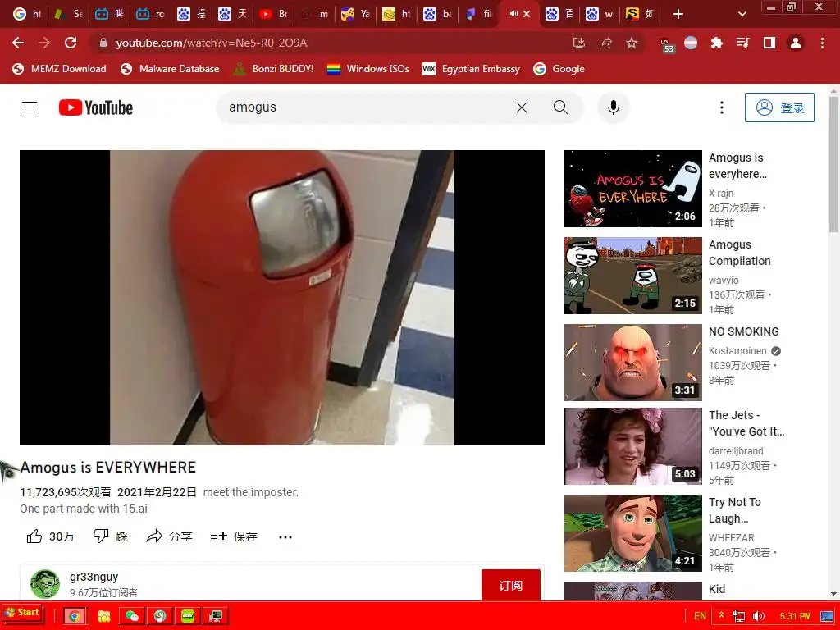Open Try Not To Laugh thumbnail
This screenshot has width=840, height=630.
632,533
